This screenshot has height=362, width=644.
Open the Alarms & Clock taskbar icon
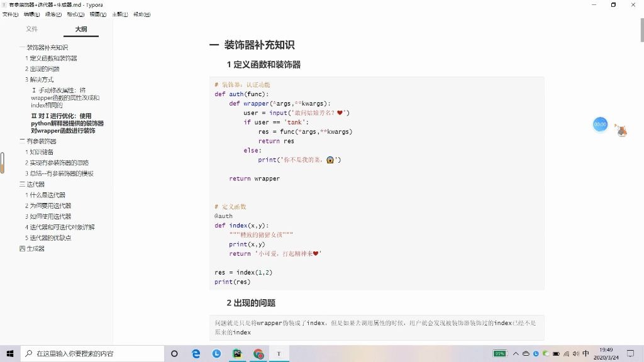pos(216,353)
